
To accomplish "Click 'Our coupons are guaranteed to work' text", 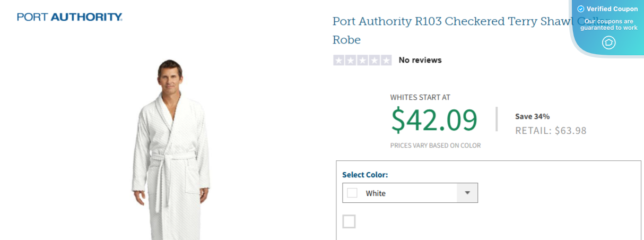I will click(x=609, y=24).
